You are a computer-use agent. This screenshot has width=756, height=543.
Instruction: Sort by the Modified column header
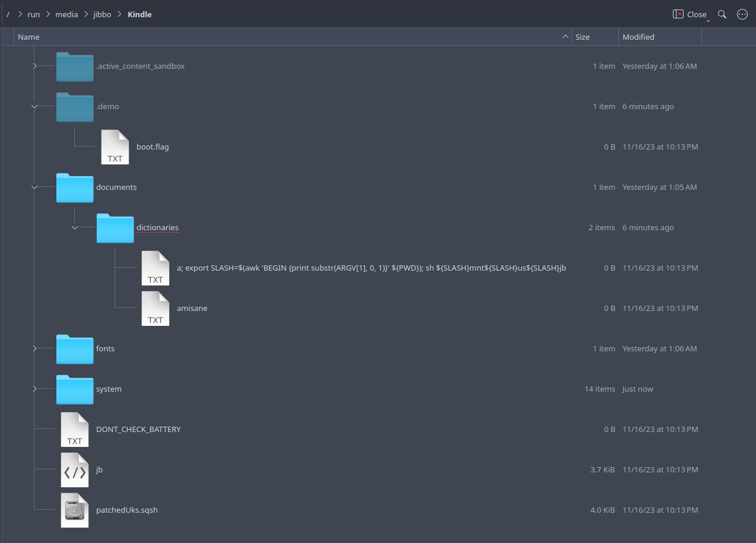660,37
